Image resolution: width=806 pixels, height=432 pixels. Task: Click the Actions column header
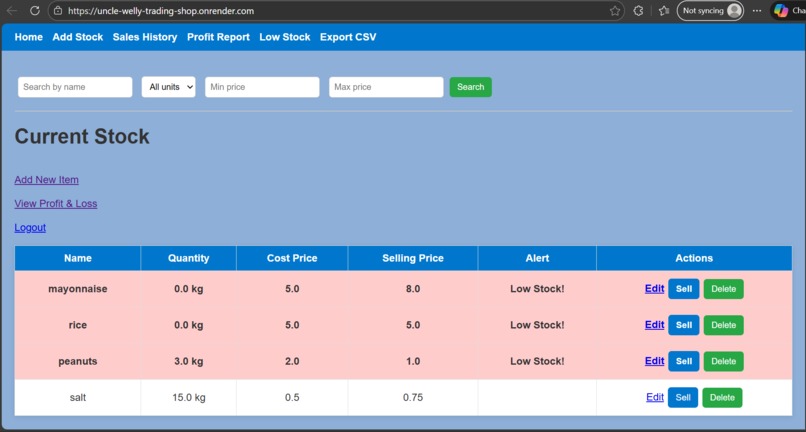(x=694, y=258)
